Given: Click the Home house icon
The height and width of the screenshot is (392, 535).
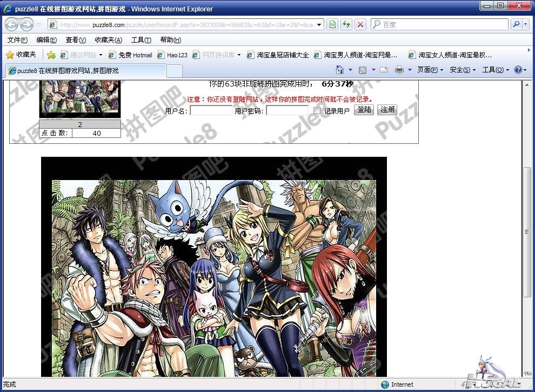Looking at the screenshot, I should pyautogui.click(x=340, y=70).
